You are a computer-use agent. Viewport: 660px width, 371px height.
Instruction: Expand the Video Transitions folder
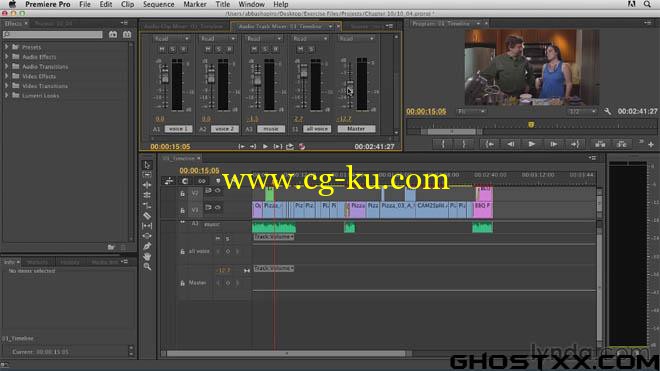coord(6,85)
